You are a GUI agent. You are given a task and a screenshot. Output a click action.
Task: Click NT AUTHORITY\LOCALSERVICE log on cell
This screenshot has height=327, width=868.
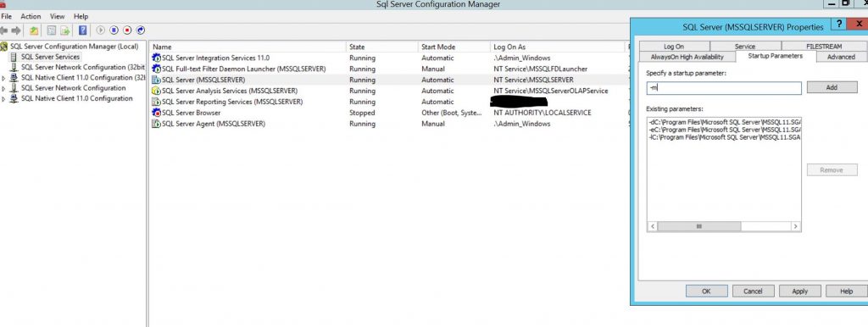[x=542, y=113]
